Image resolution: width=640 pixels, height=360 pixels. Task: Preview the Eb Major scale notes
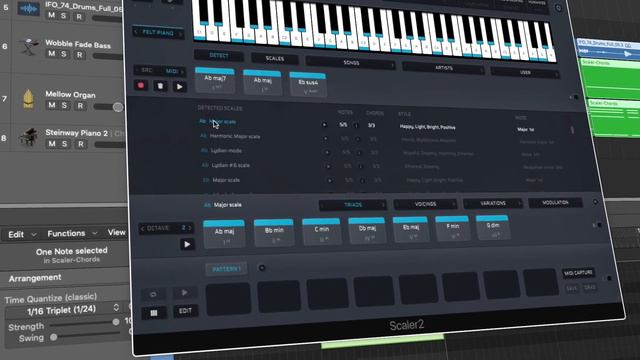(329, 180)
